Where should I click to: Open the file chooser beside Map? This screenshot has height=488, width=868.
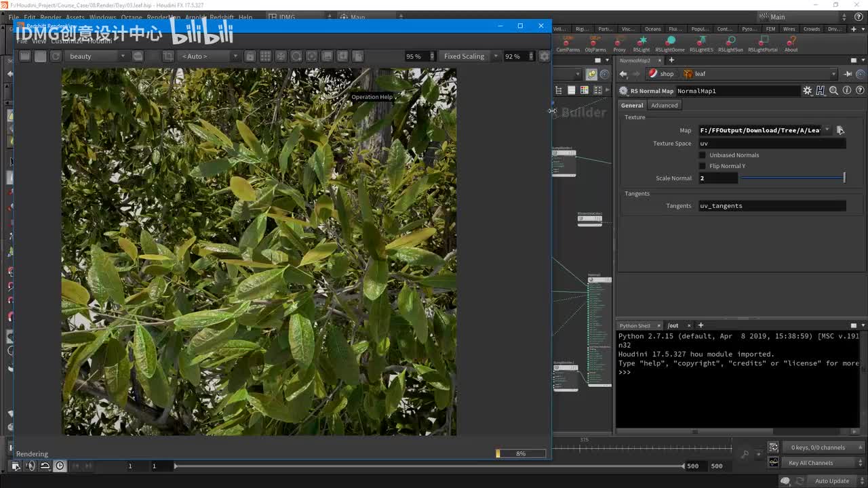coord(840,130)
